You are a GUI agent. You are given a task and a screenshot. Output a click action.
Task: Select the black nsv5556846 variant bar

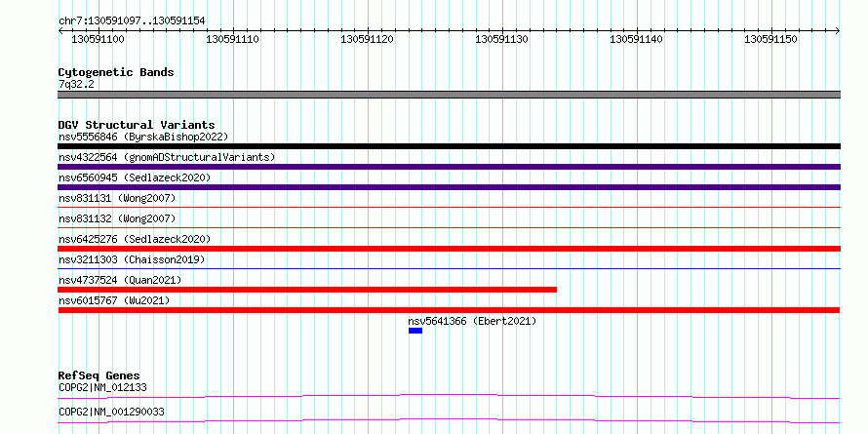449,146
